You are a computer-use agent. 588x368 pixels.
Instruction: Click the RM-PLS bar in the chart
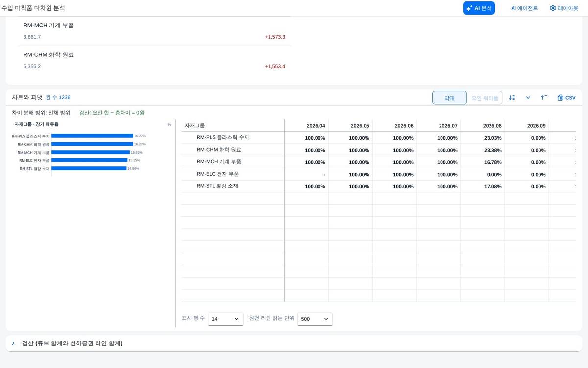[92, 136]
